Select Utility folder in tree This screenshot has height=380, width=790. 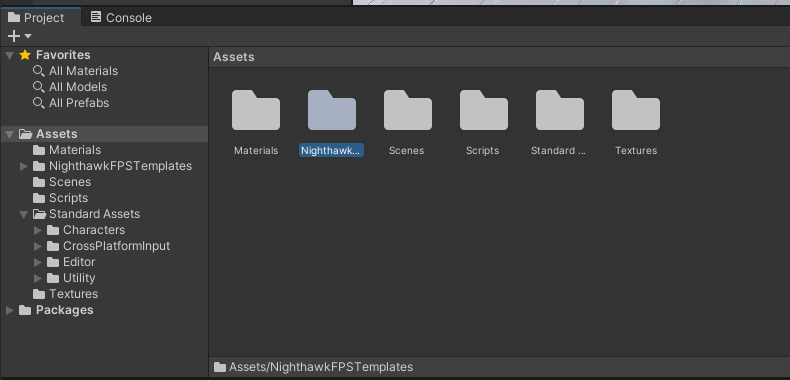pyautogui.click(x=79, y=278)
